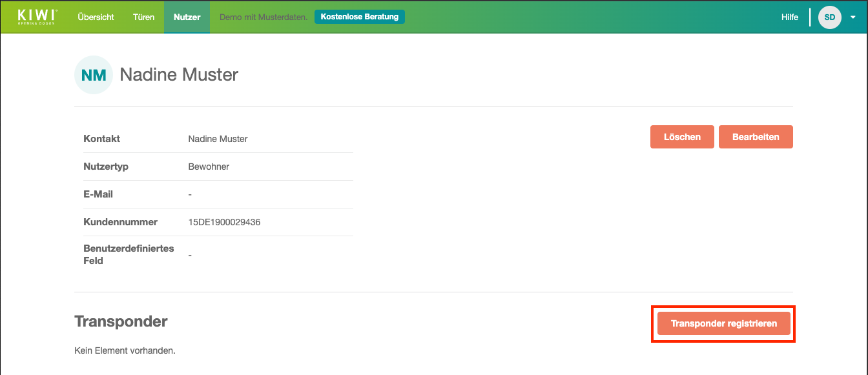Click the Transponder section heading
868x375 pixels.
[x=121, y=321]
